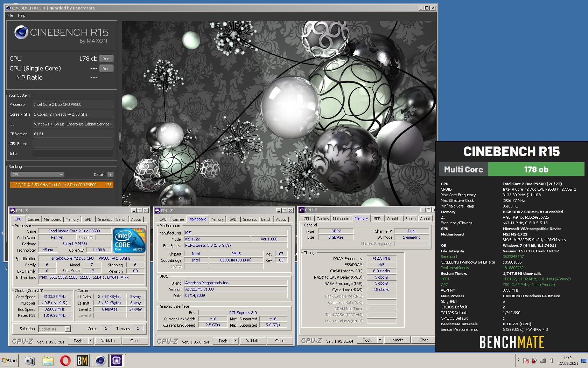
Task: Switch to SPD tab in middle CPU-Z window
Action: click(x=233, y=219)
